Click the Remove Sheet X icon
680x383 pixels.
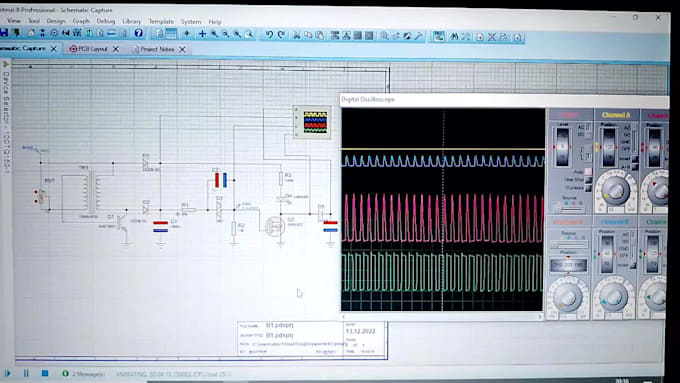tap(492, 37)
